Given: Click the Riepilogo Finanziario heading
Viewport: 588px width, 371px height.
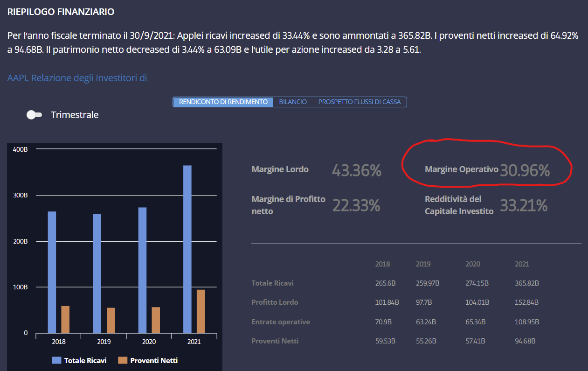Looking at the screenshot, I should tap(61, 12).
